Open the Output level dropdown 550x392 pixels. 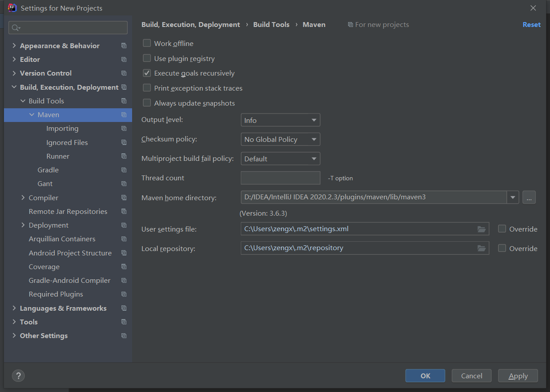(281, 120)
